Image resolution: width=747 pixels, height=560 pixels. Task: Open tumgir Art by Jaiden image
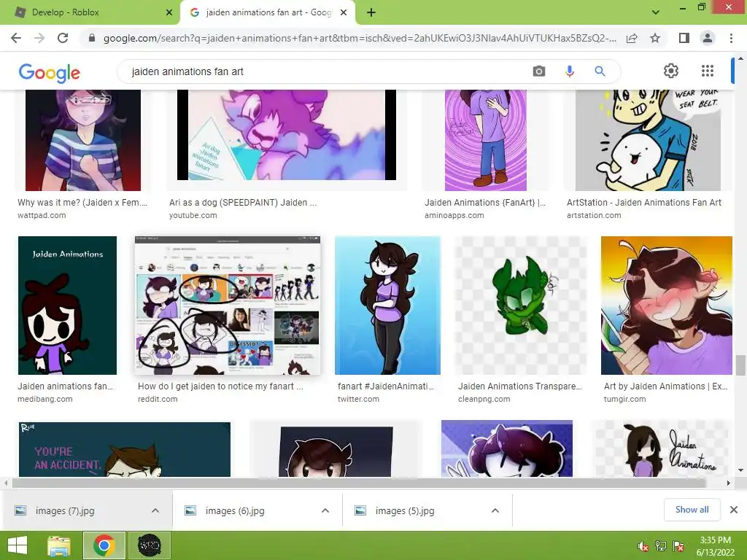[667, 306]
